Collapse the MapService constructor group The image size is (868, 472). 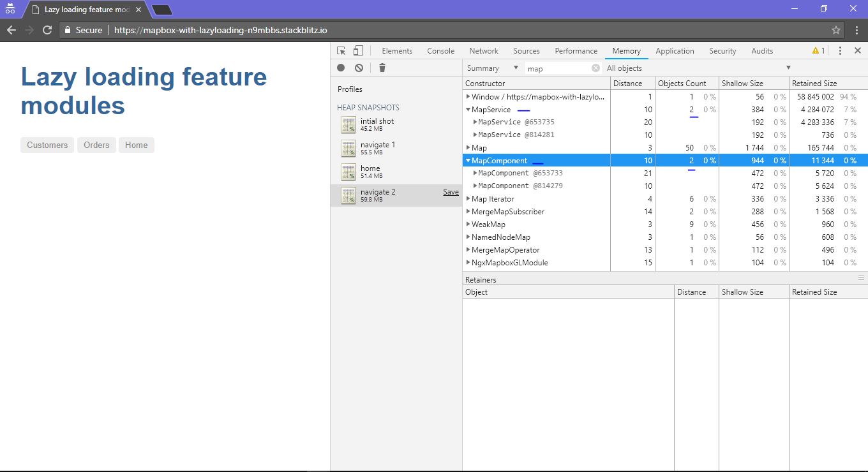[x=468, y=110]
